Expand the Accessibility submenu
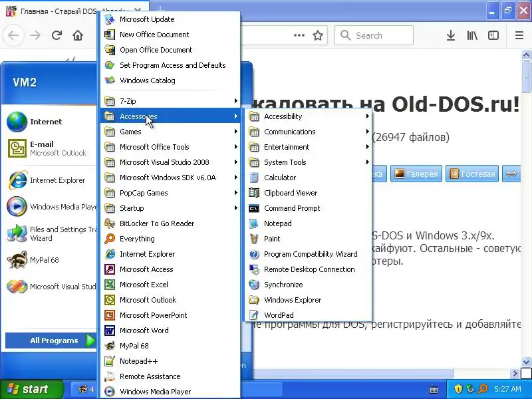Screen dimensions: 532x399 tap(308, 116)
